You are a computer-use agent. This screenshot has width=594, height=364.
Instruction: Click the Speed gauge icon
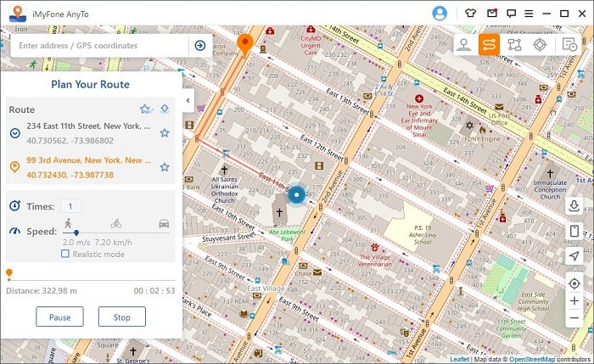[14, 231]
